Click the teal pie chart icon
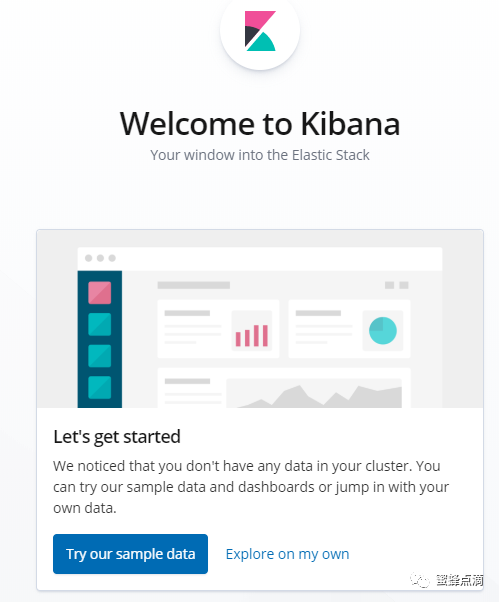 (383, 331)
